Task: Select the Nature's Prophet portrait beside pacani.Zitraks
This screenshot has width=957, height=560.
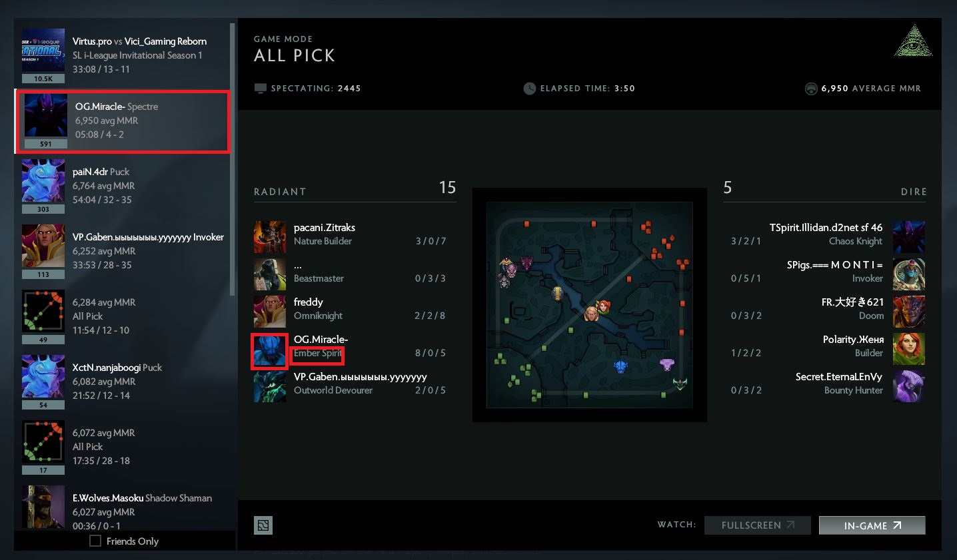Action: pos(270,237)
